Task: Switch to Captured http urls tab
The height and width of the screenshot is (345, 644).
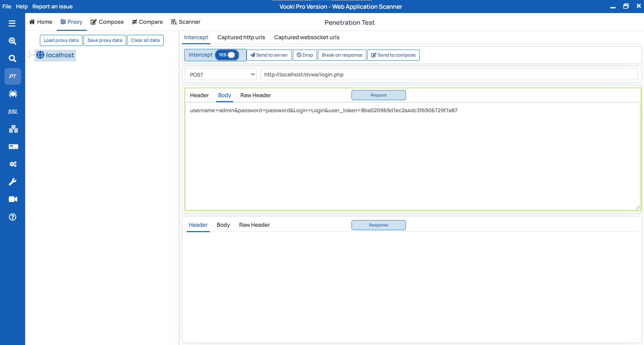Action: coord(241,37)
